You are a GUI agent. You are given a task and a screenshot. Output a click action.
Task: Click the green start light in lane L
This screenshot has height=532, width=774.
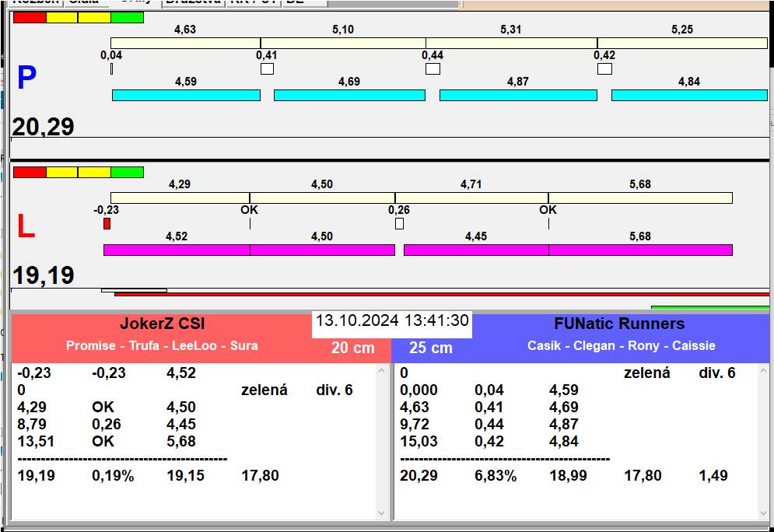[x=127, y=172]
